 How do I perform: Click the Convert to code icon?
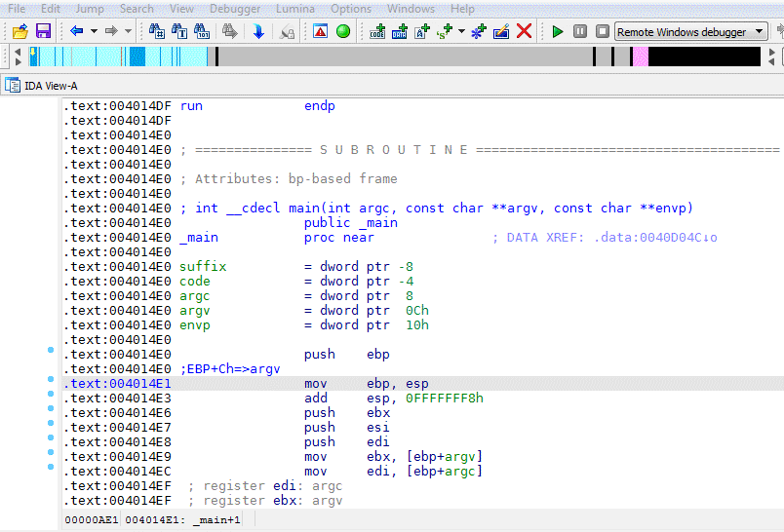pyautogui.click(x=377, y=31)
